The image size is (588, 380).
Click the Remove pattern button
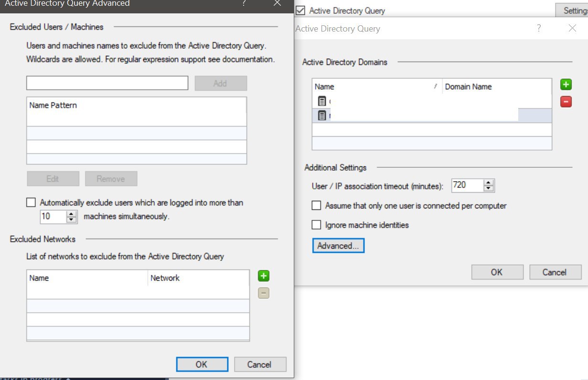(111, 179)
